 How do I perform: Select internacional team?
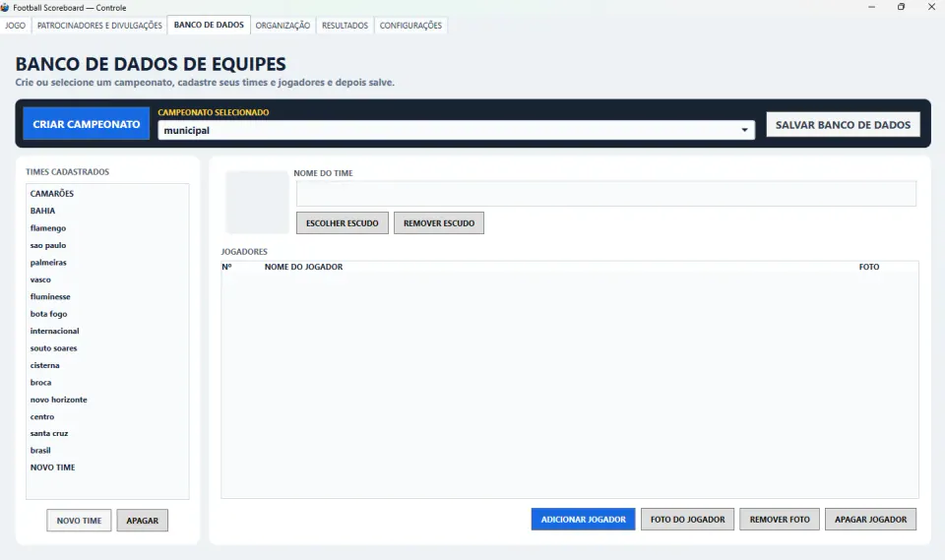pyautogui.click(x=107, y=331)
